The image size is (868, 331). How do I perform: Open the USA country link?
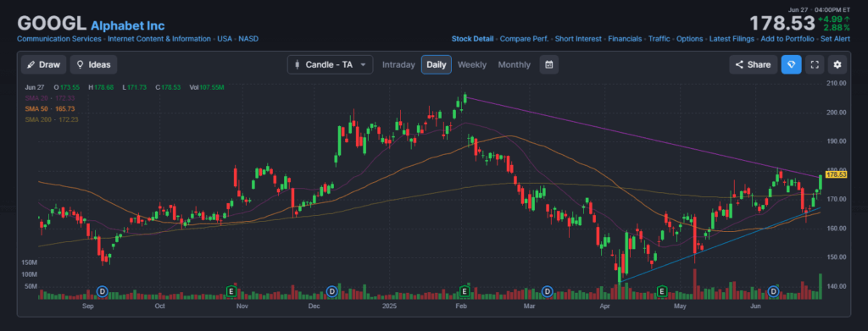click(225, 39)
